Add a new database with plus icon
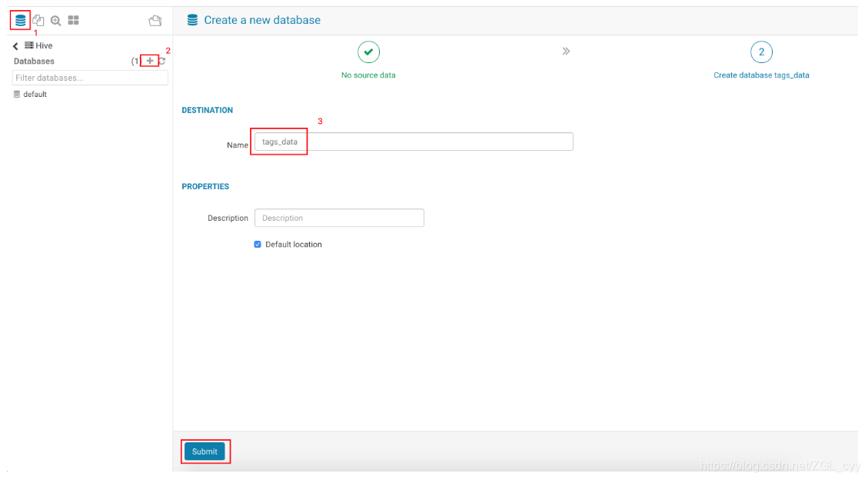This screenshot has width=868, height=480. (149, 61)
